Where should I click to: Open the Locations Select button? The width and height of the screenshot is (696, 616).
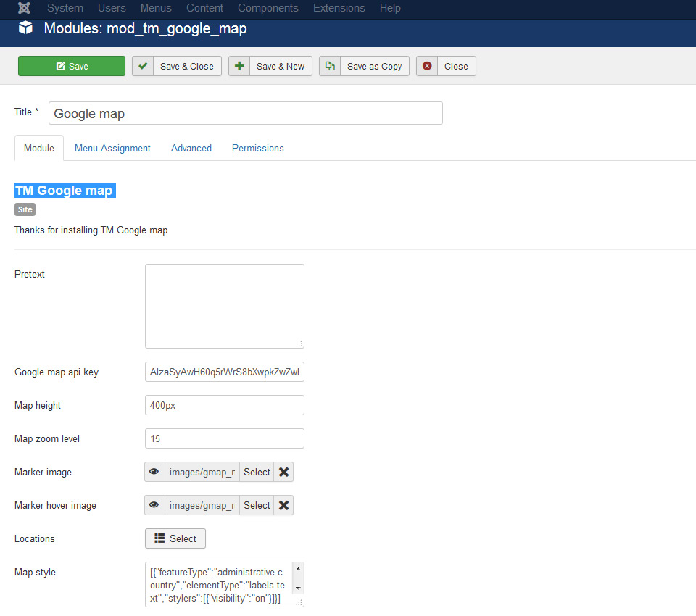point(175,538)
